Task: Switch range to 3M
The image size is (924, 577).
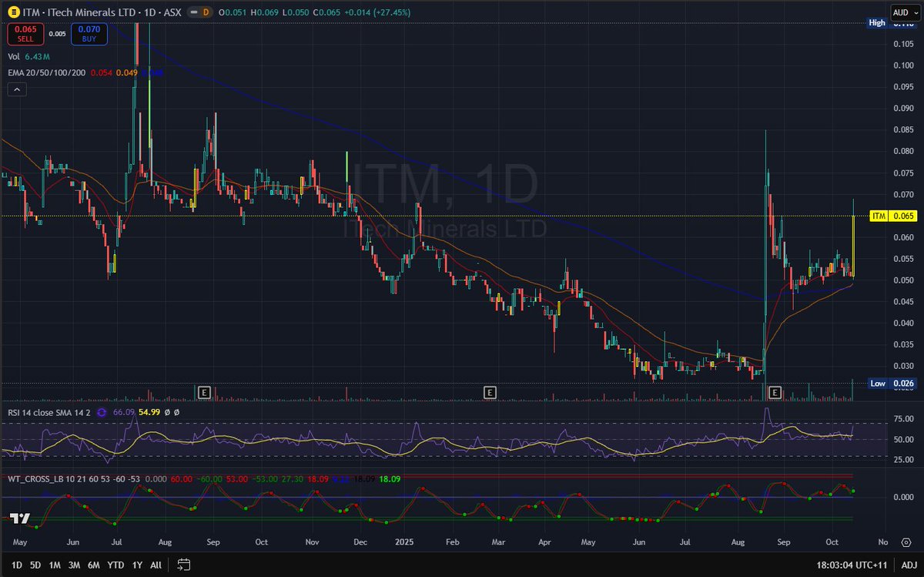Action: click(74, 565)
